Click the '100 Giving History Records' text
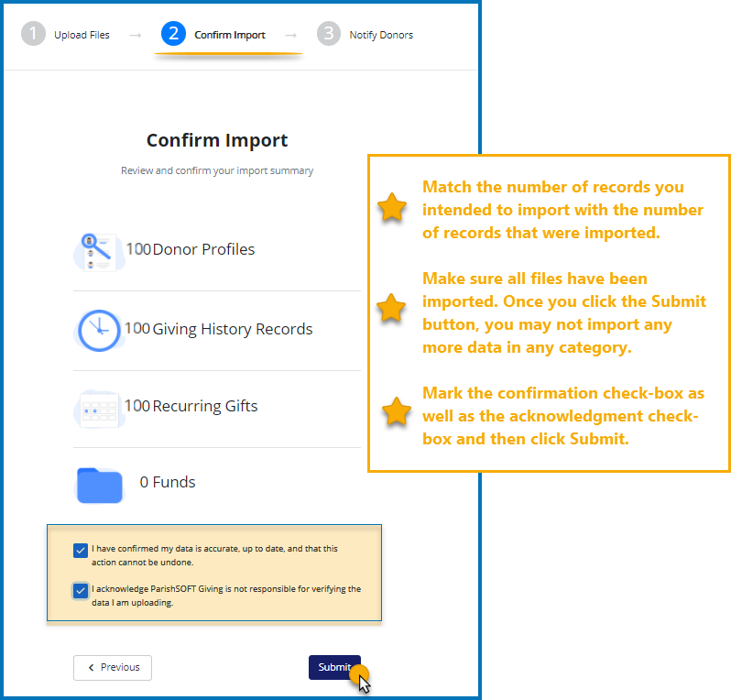Viewport: 731px width, 700px height. coord(218,329)
